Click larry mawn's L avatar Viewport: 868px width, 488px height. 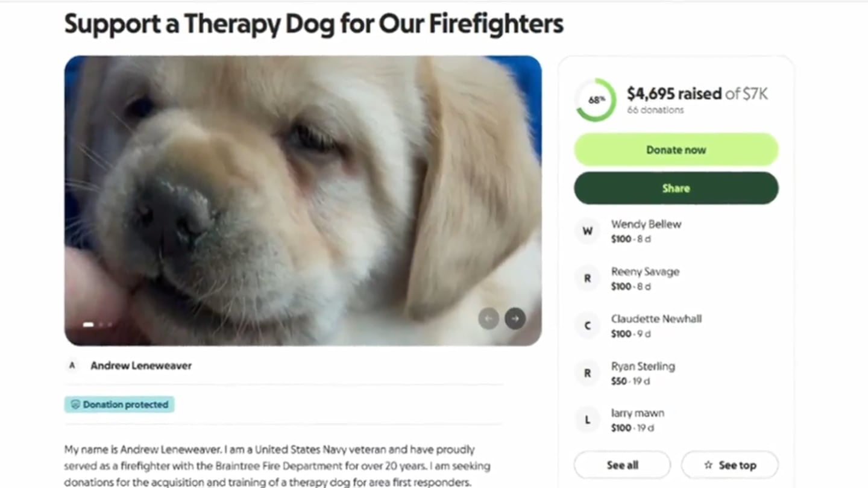click(x=587, y=420)
